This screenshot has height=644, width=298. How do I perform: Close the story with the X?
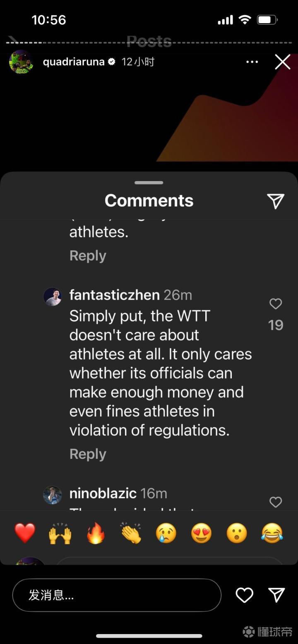tap(283, 62)
